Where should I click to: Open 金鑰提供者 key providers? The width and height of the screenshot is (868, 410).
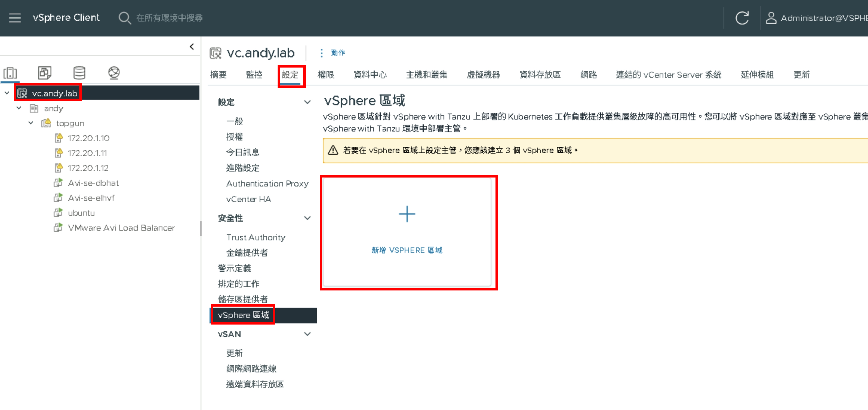click(247, 253)
